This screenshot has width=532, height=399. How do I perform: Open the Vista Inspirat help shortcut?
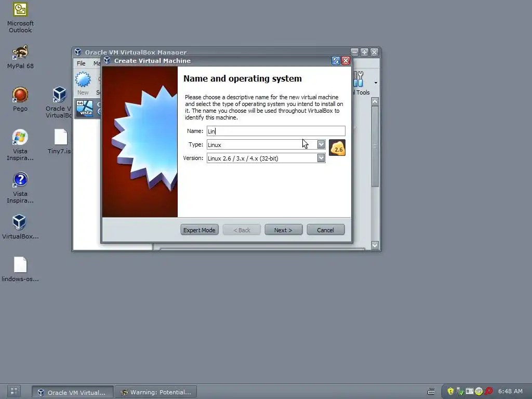point(20,180)
